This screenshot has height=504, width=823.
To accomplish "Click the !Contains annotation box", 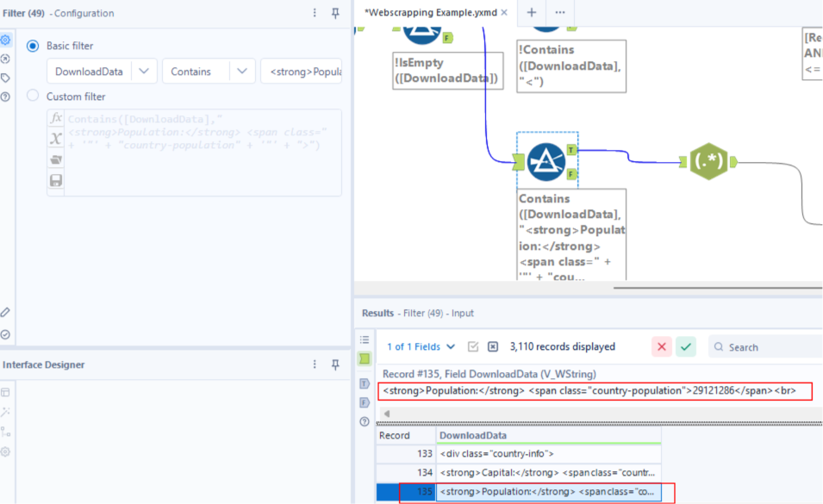I will coord(571,66).
